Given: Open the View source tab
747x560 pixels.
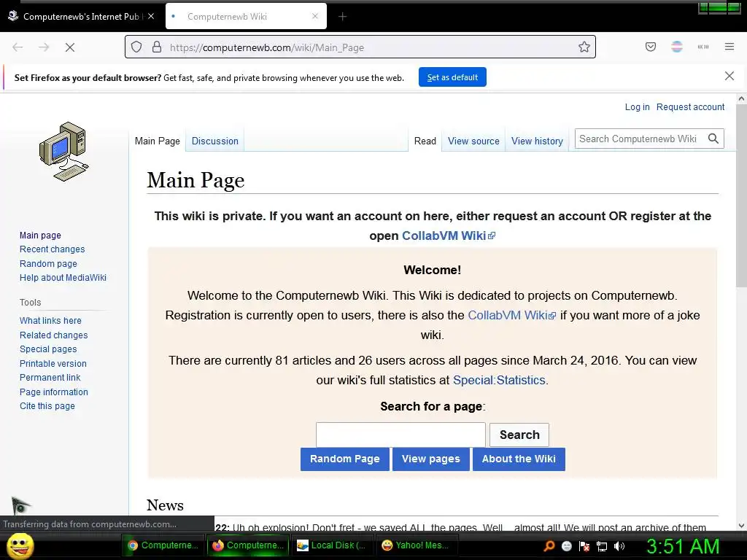Looking at the screenshot, I should coord(473,141).
